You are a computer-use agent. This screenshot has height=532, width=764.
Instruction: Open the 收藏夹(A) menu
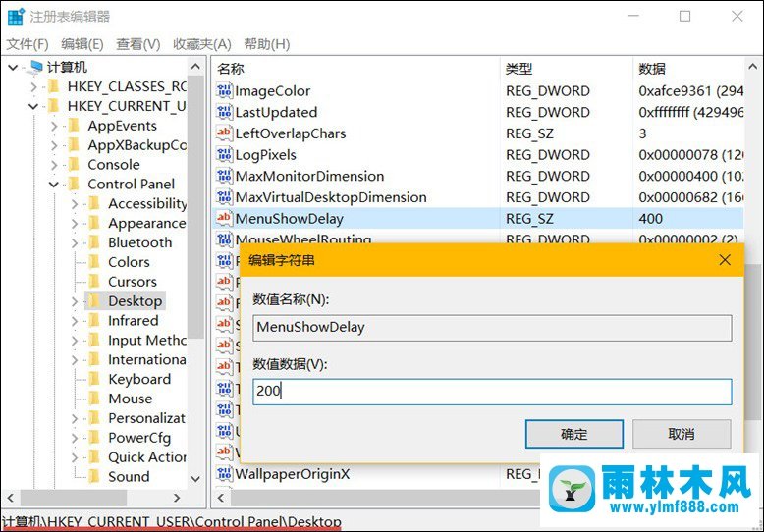tap(201, 44)
